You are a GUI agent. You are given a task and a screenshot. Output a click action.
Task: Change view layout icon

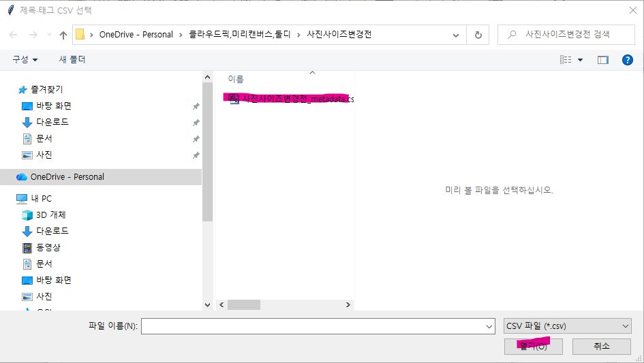click(566, 60)
